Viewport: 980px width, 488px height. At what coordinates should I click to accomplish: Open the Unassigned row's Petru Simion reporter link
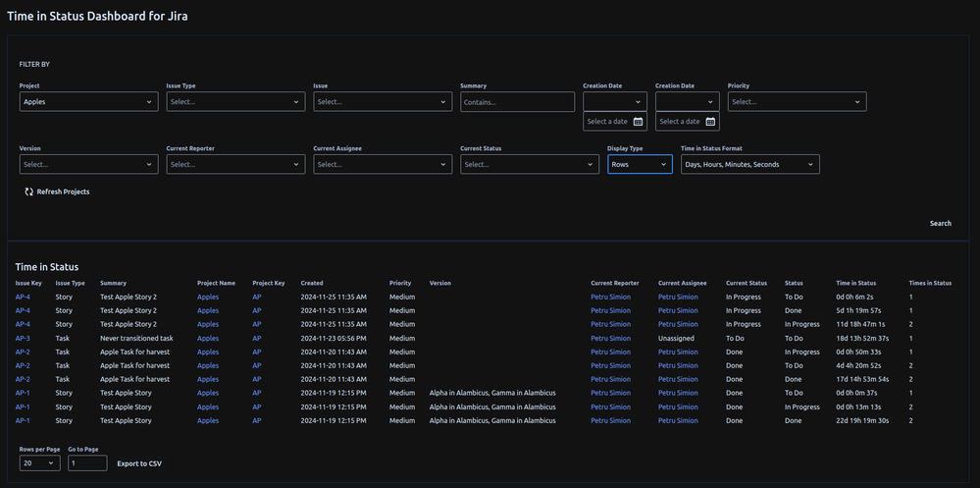click(610, 338)
